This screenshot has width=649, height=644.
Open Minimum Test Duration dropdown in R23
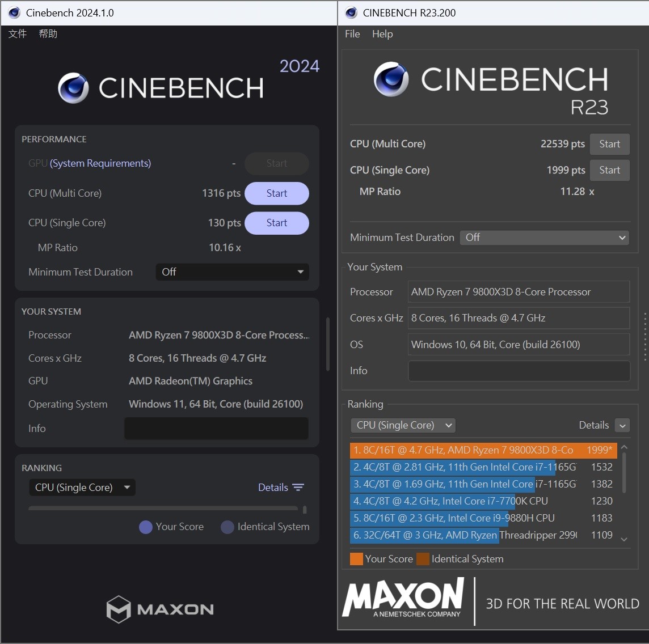point(546,238)
